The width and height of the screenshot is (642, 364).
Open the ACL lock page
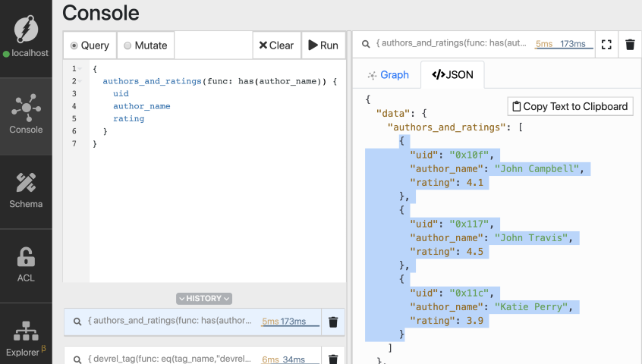[x=26, y=264]
